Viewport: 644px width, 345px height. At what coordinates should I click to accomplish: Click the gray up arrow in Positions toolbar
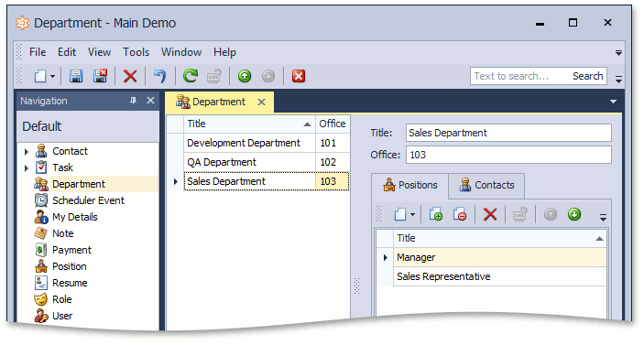coord(551,214)
